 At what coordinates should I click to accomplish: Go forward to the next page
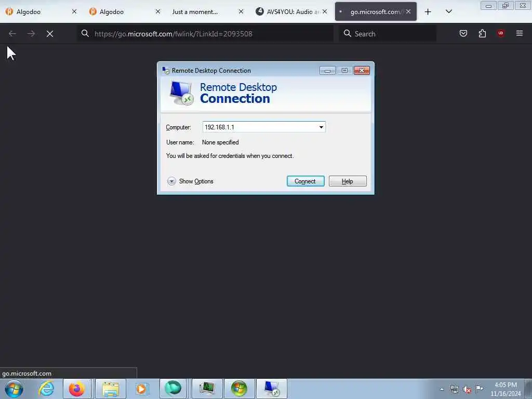coord(31,34)
